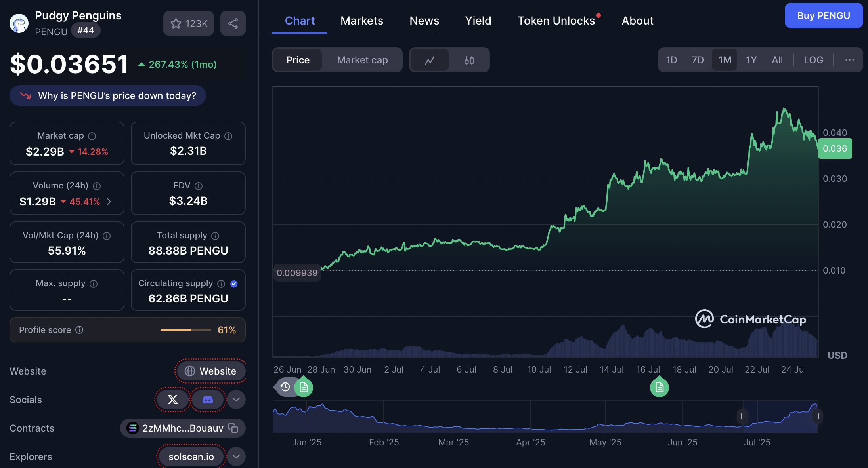
Task: Click Vol/Mkt Cap (24h) info icon
Action: [107, 236]
